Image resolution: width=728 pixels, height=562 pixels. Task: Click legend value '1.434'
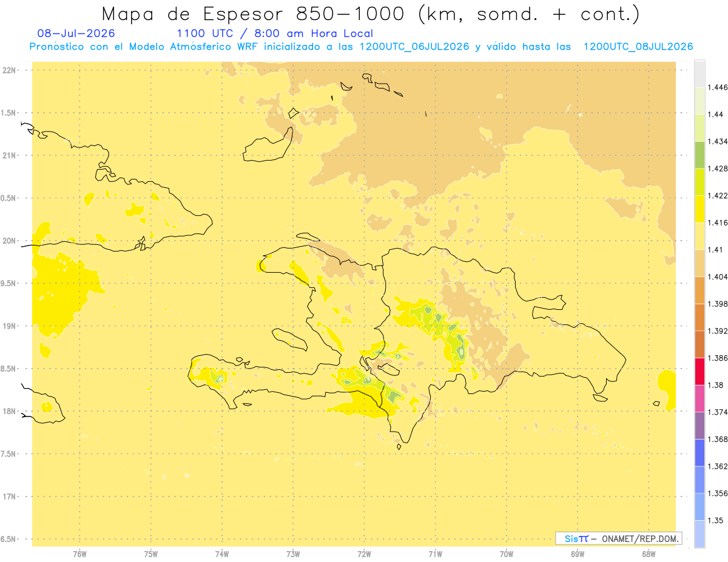717,141
